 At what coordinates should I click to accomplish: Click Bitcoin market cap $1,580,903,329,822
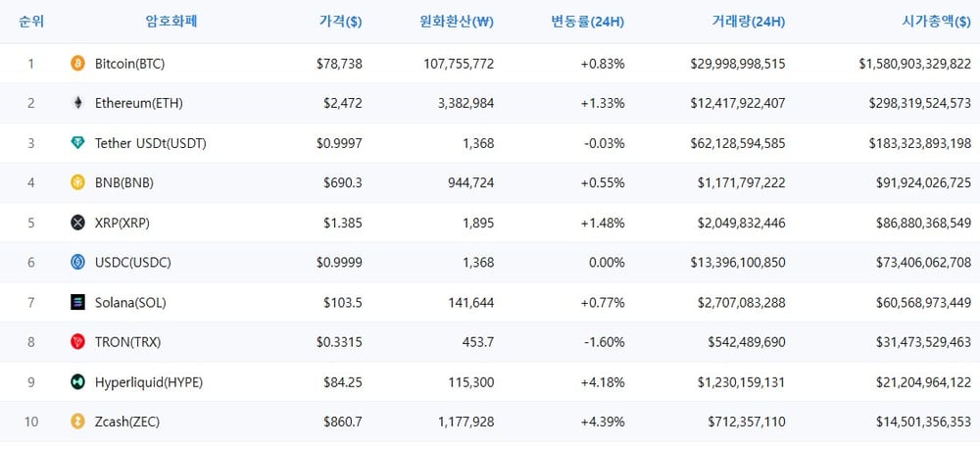[x=915, y=64]
